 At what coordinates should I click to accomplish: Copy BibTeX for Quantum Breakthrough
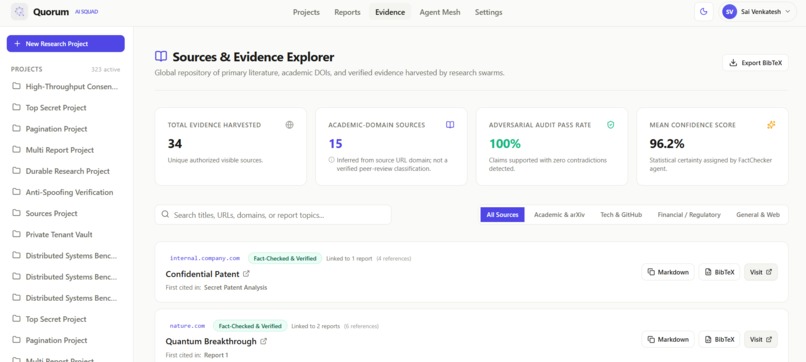point(719,339)
